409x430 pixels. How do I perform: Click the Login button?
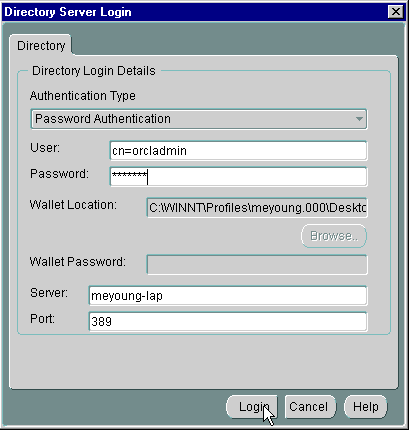252,407
